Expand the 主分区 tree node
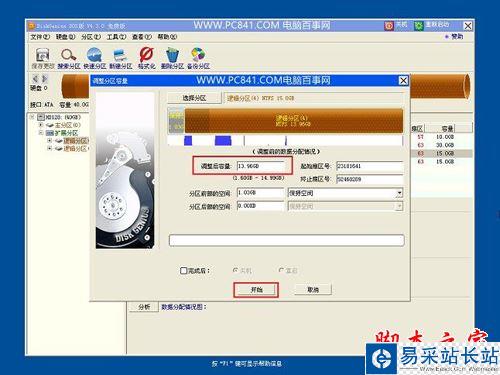Screen dimensions: 500x375 pos(41,125)
